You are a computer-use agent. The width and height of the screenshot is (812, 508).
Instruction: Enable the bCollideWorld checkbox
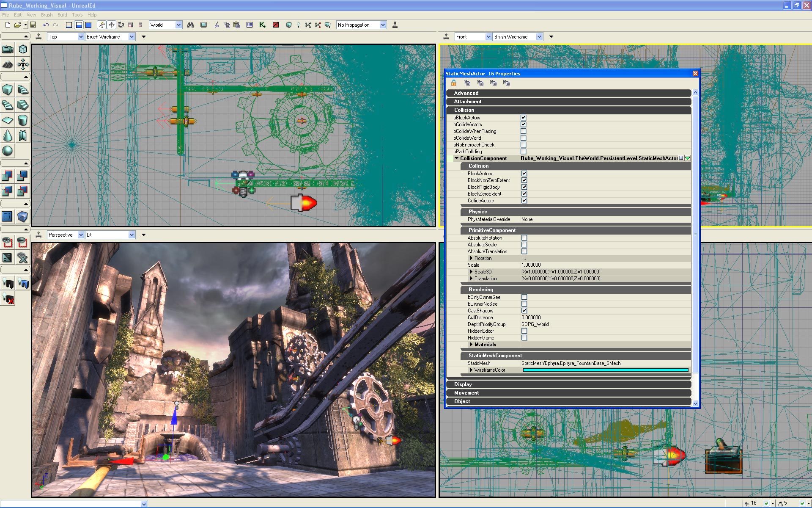[523, 138]
